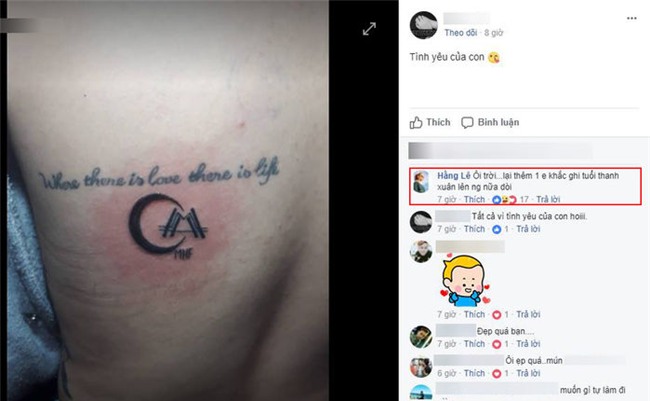Open avatar of 'Đẹp quá bạn' commenter
The image size is (650, 401).
421,337
